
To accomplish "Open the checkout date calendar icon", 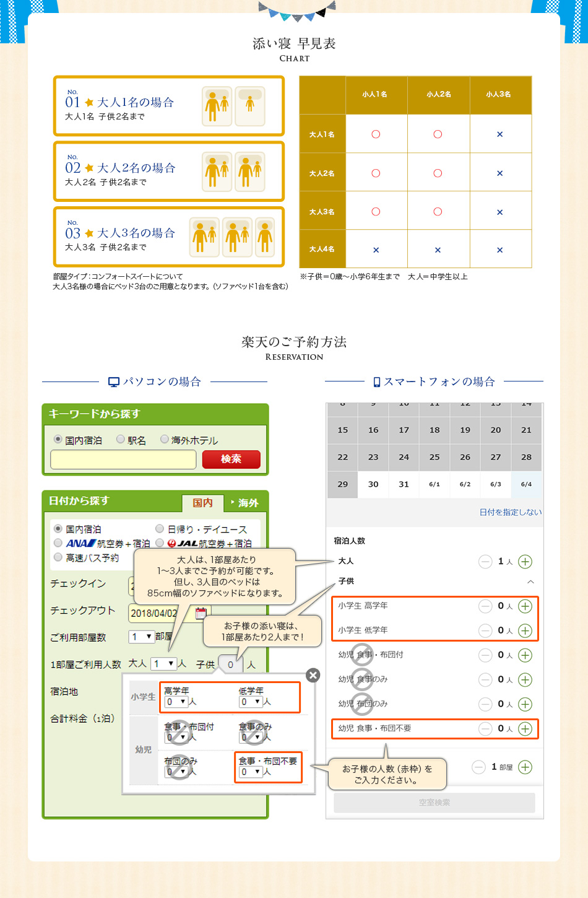I will (201, 613).
